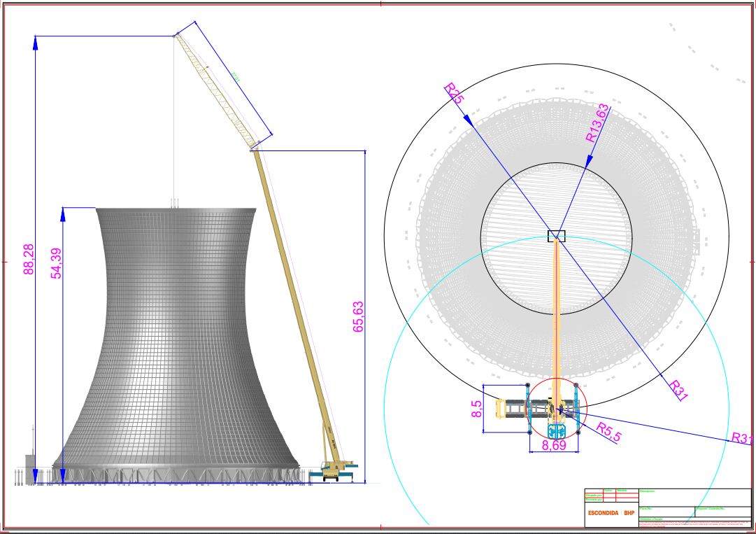Click the 88,28 overall height dimension

click(29, 260)
